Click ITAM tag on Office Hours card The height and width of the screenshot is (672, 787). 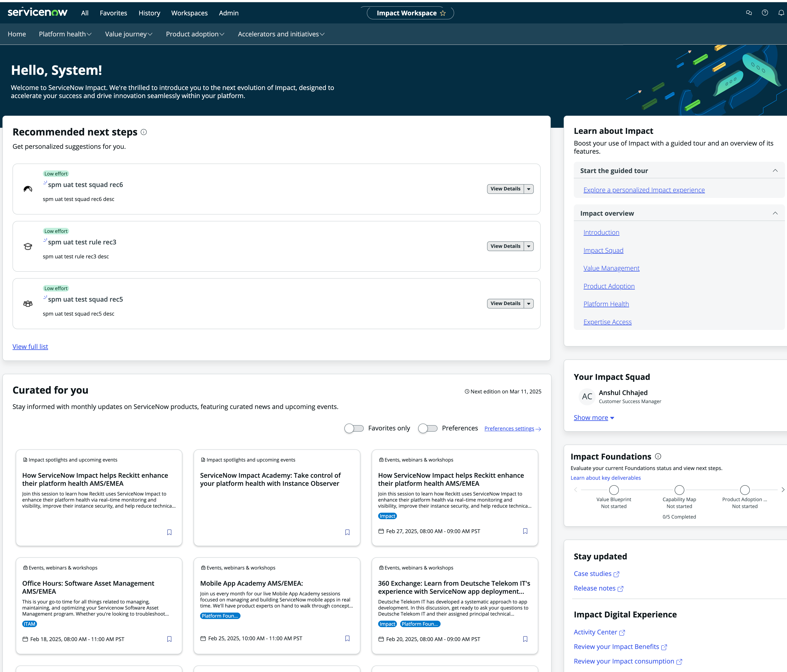(29, 624)
